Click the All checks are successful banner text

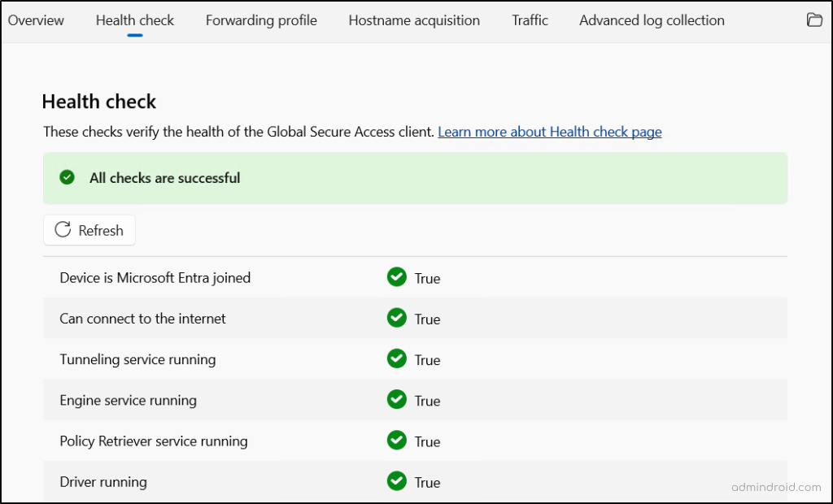pyautogui.click(x=164, y=178)
